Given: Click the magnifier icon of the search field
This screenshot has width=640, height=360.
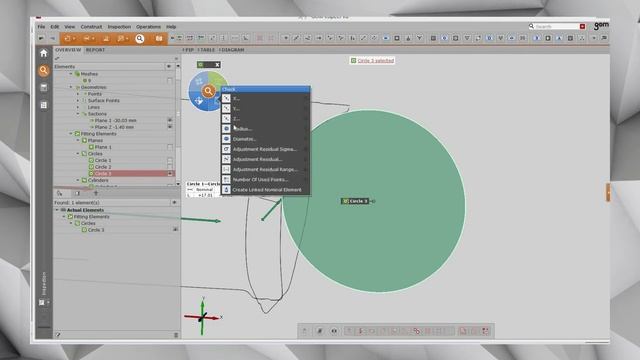Looking at the screenshot, I should (531, 26).
